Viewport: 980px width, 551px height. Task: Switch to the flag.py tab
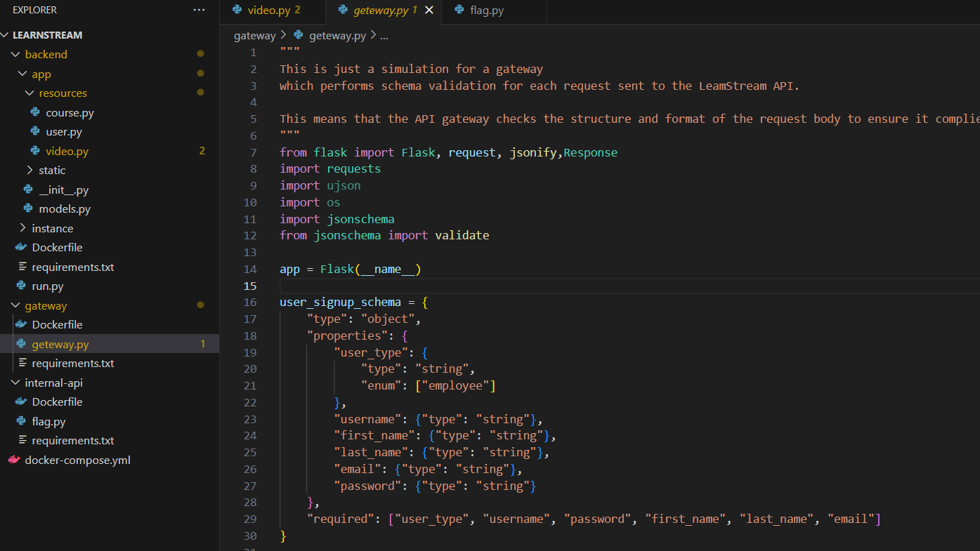pyautogui.click(x=495, y=12)
